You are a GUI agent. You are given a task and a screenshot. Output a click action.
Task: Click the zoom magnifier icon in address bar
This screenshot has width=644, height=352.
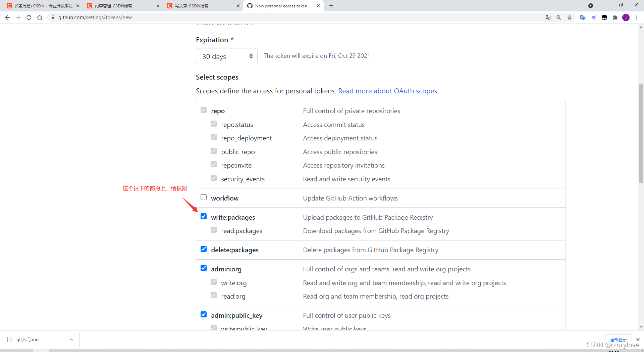(x=559, y=17)
